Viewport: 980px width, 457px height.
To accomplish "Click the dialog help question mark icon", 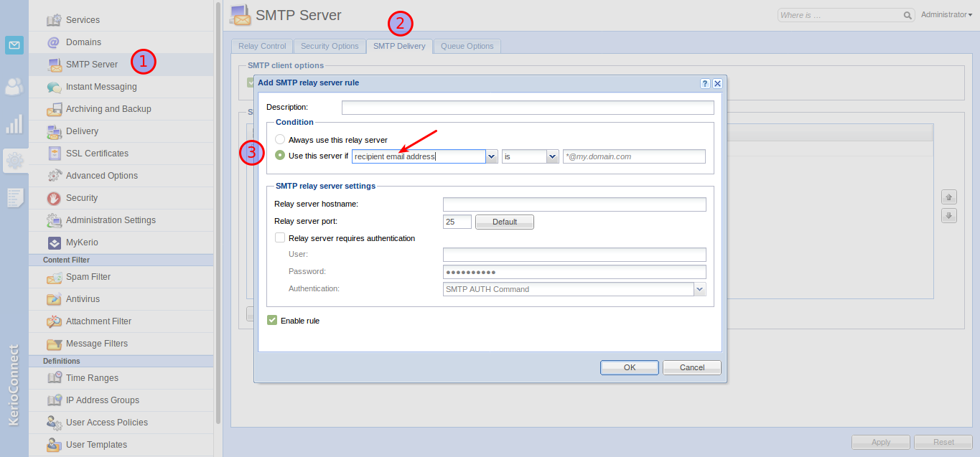I will click(705, 83).
